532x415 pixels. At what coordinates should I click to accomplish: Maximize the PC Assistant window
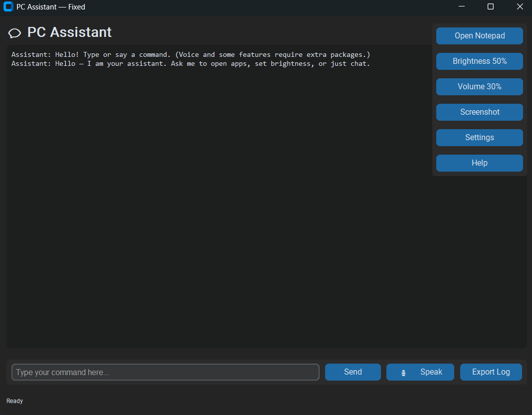point(490,6)
